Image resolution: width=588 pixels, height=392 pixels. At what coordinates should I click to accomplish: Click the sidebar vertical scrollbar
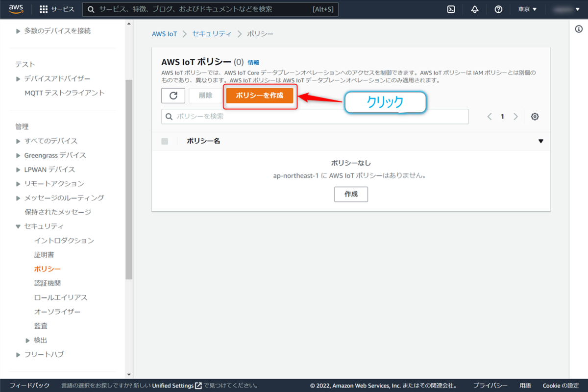click(x=129, y=179)
